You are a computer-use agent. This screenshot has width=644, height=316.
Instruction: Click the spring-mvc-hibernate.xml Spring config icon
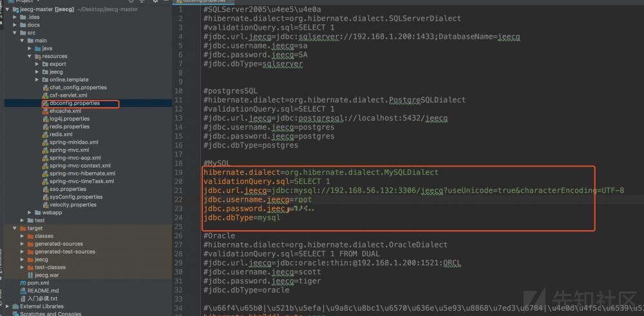click(45, 173)
